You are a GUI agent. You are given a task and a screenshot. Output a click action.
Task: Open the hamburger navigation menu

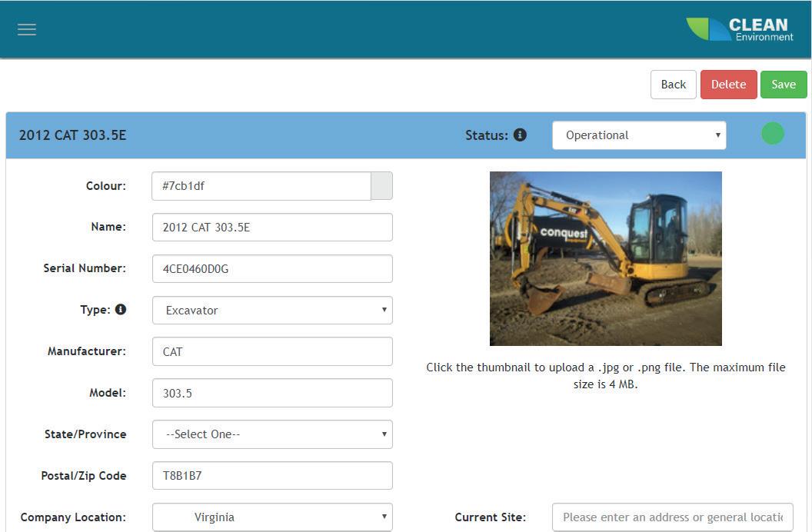coord(27,29)
